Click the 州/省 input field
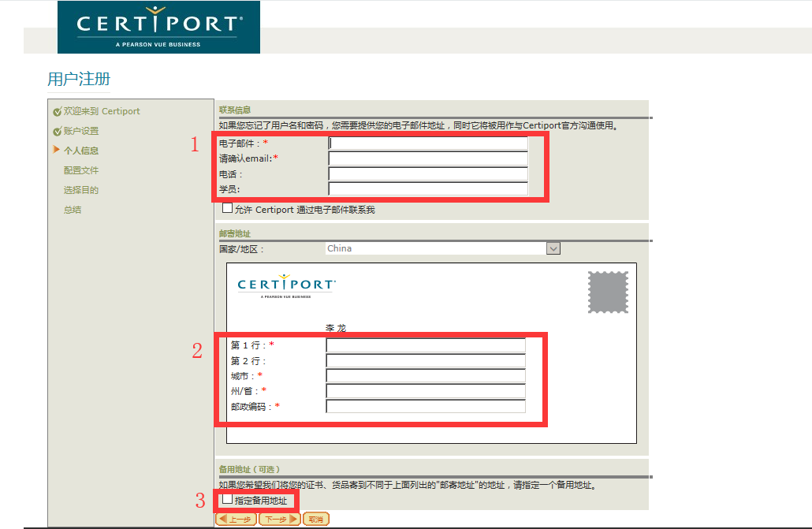The width and height of the screenshot is (812, 529). pos(426,391)
